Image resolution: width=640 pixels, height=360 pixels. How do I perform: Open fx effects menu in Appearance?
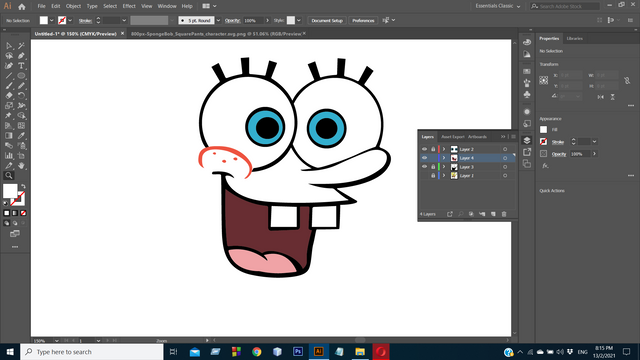pyautogui.click(x=545, y=166)
